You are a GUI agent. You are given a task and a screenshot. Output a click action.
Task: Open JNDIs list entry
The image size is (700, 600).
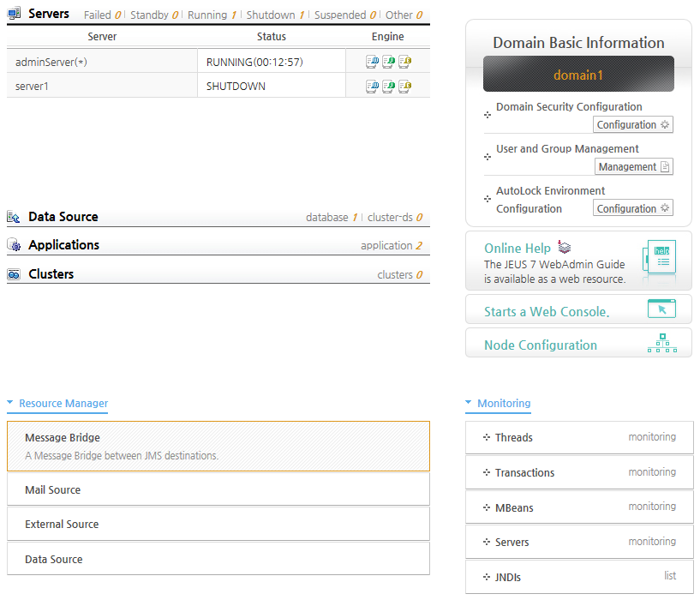pos(579,577)
